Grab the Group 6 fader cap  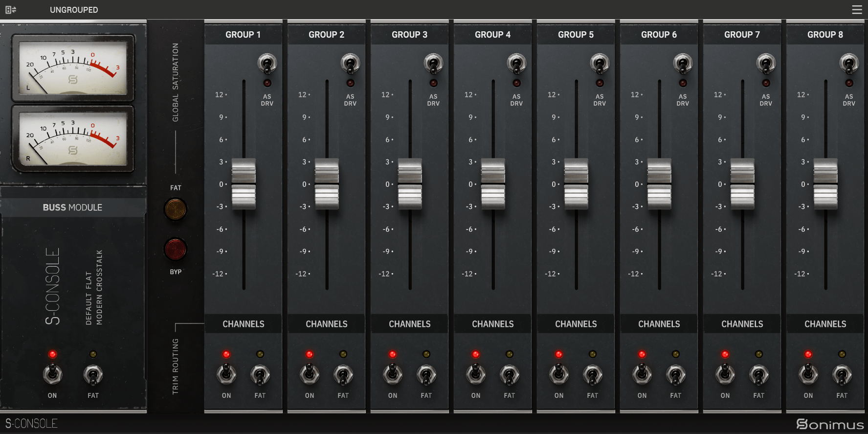pos(659,184)
